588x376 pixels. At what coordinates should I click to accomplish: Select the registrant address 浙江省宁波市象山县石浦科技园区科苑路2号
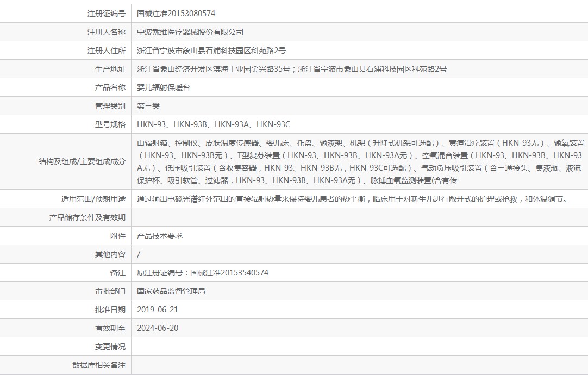point(211,51)
